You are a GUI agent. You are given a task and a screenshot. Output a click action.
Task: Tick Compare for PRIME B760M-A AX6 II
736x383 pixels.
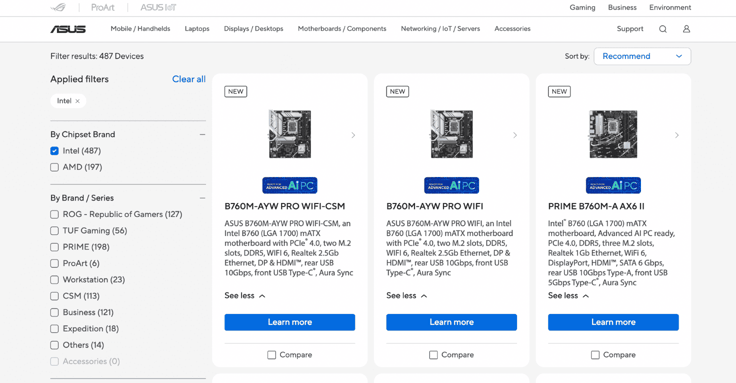pos(595,355)
